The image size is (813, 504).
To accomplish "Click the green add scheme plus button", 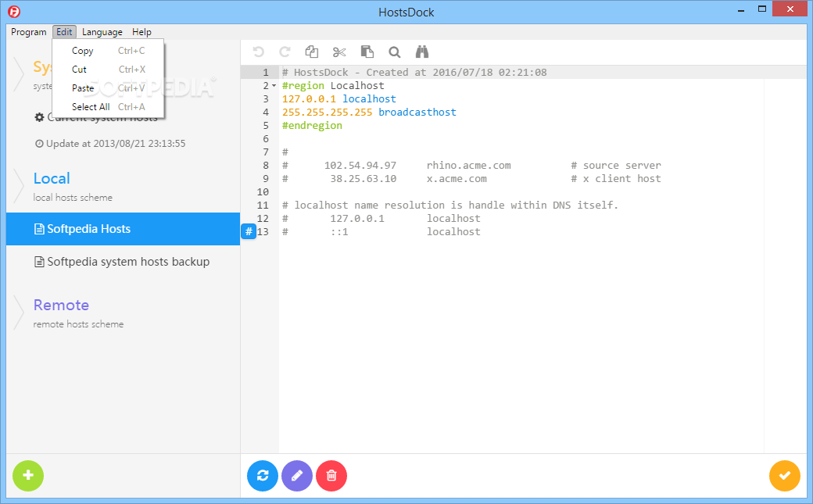I will [28, 476].
